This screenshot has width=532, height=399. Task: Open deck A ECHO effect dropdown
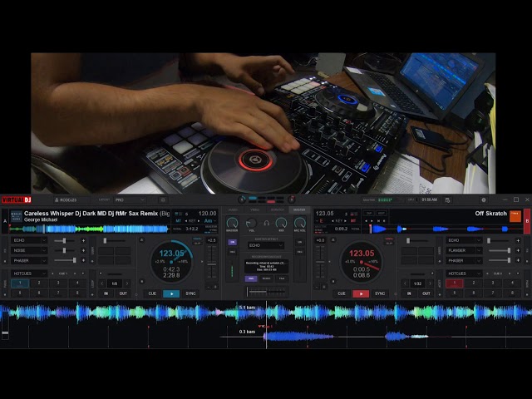click(29, 240)
